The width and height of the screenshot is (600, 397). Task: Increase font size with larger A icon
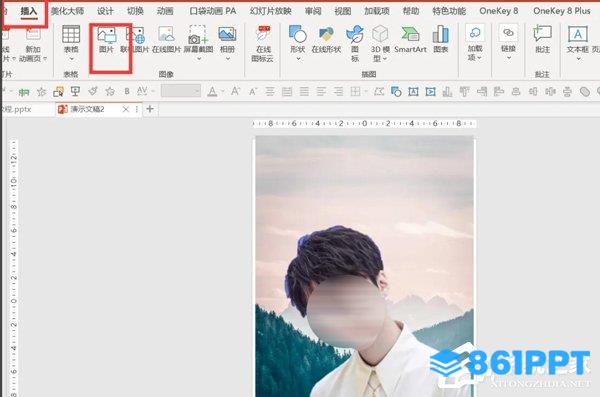click(235, 91)
